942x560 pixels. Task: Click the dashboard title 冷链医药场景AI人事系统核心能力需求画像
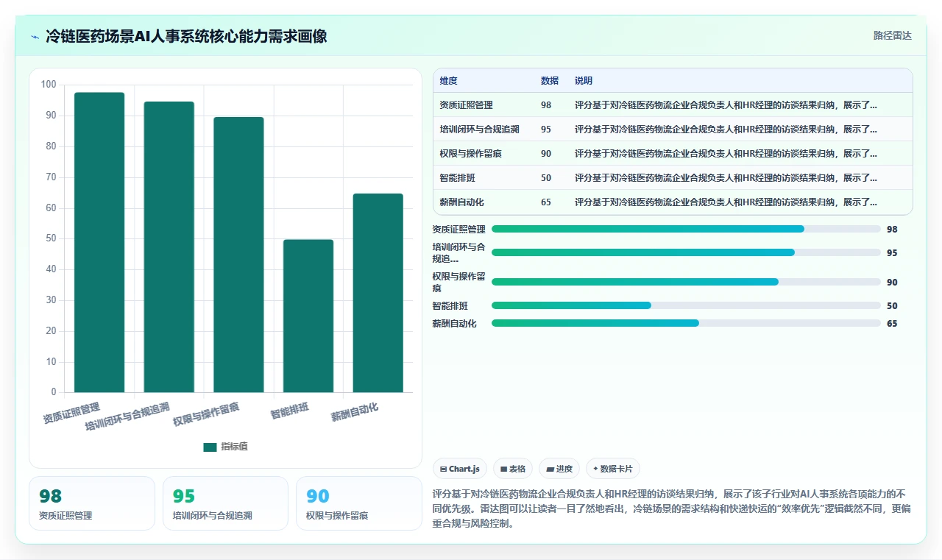(x=186, y=36)
